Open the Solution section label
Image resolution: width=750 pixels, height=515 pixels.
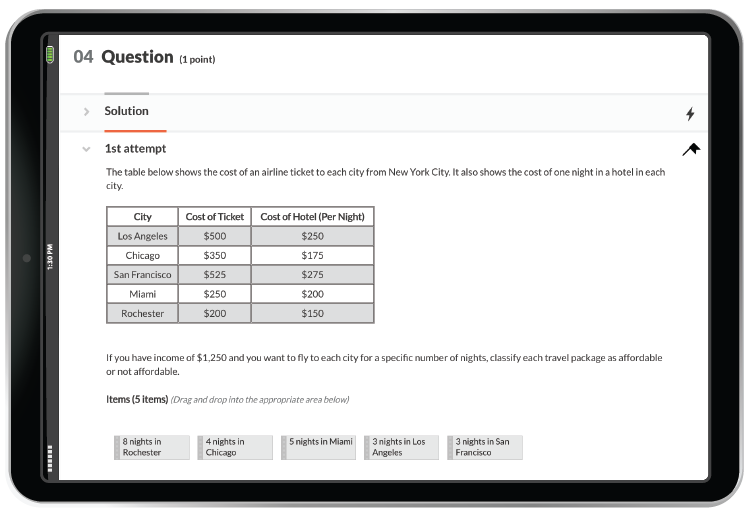pyautogui.click(x=126, y=111)
